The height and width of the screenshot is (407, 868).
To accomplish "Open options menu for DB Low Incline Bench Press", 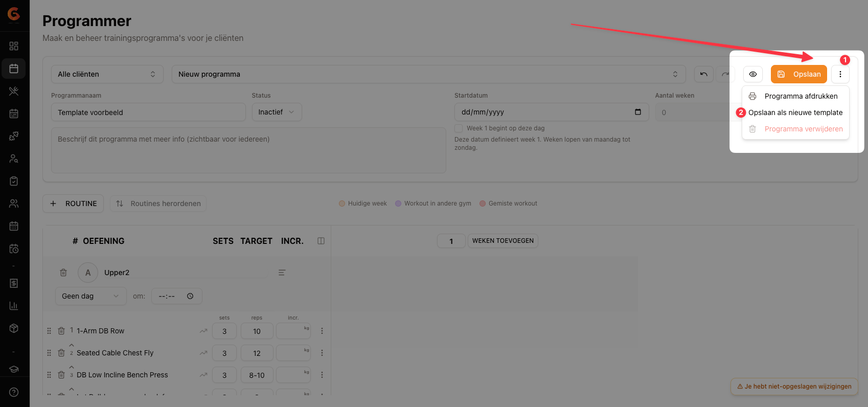I will 322,375.
